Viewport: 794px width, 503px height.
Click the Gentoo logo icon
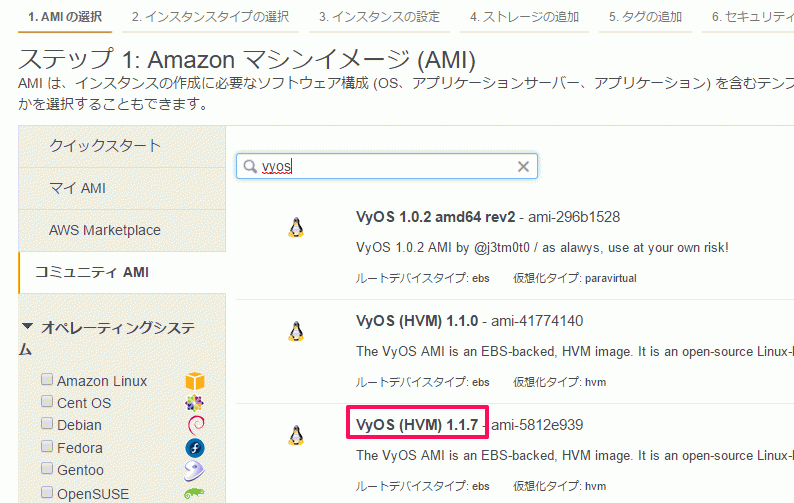pyautogui.click(x=194, y=470)
